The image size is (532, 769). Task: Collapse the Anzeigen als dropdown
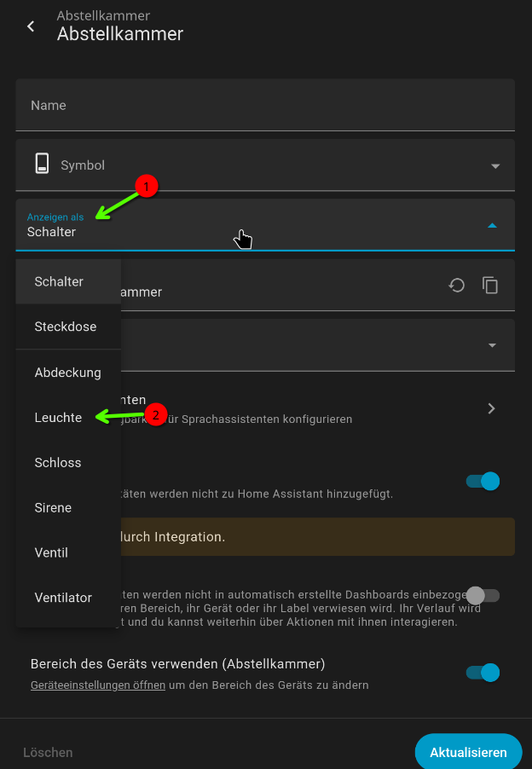point(492,226)
